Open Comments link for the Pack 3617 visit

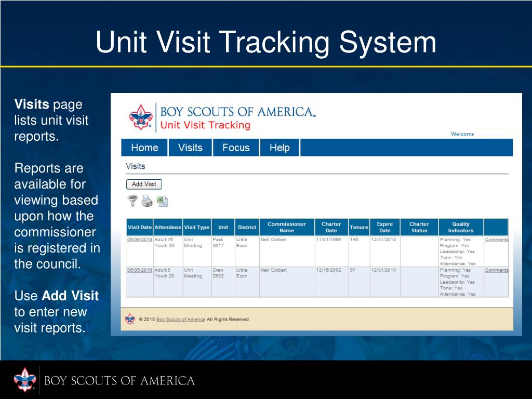click(x=496, y=240)
